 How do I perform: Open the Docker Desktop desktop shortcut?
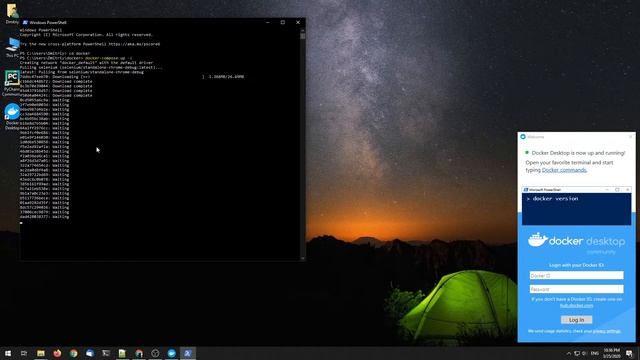tap(12, 116)
